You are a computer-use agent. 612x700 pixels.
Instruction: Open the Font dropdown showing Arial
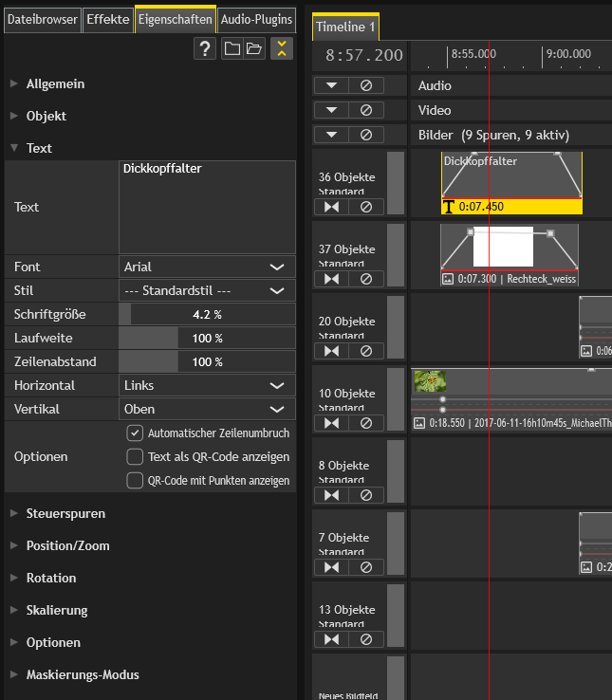[x=207, y=267]
